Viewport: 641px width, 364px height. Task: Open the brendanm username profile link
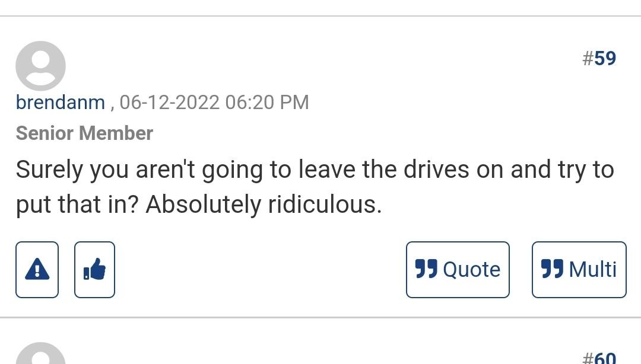coord(60,103)
